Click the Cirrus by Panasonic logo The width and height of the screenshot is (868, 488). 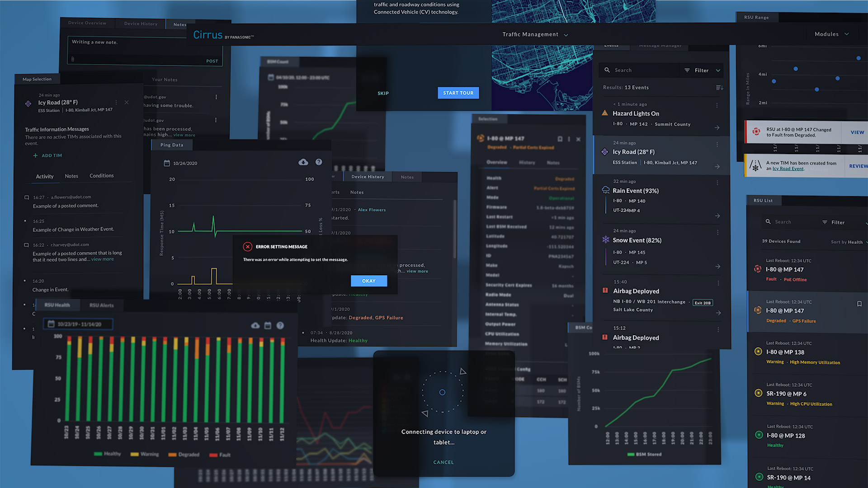tap(223, 35)
